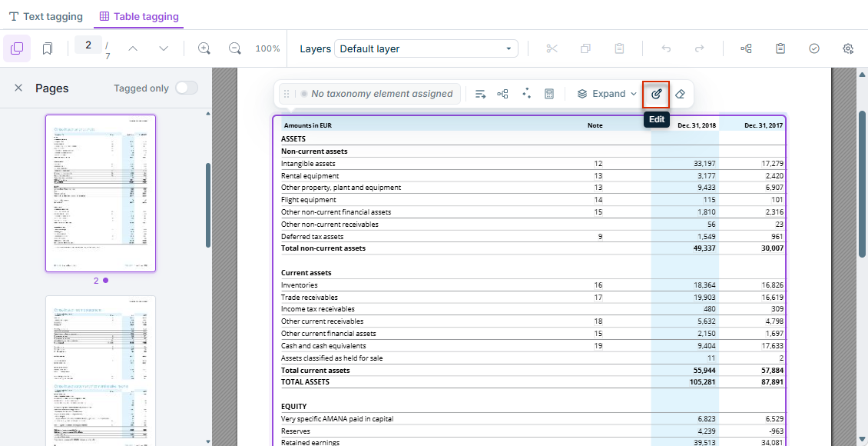This screenshot has height=446, width=868.
Task: Open the calculator icon
Action: click(x=549, y=94)
